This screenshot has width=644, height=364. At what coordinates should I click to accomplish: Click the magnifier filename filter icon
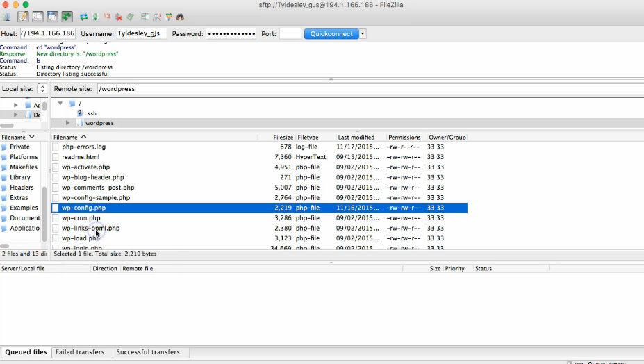pos(157,17)
